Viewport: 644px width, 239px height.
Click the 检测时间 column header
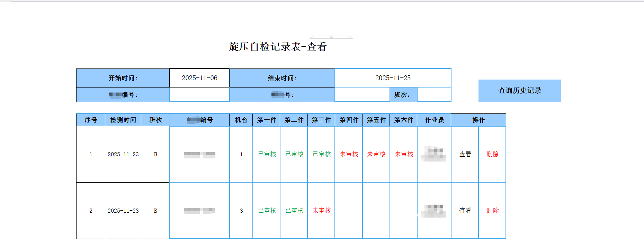123,120
